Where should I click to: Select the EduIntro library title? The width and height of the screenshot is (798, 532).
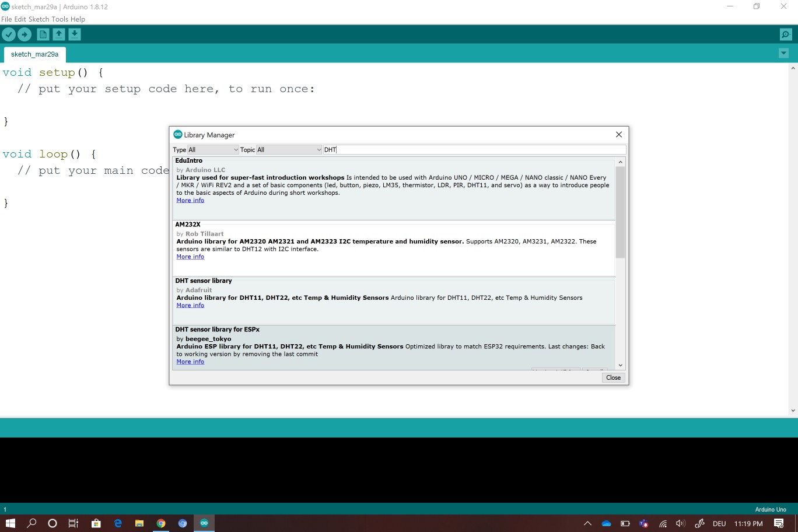(x=189, y=161)
